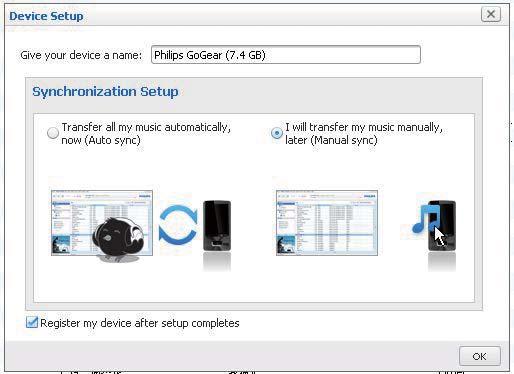Click the Auto sync library screenshot thumbnail
The height and width of the screenshot is (374, 514).
click(102, 223)
